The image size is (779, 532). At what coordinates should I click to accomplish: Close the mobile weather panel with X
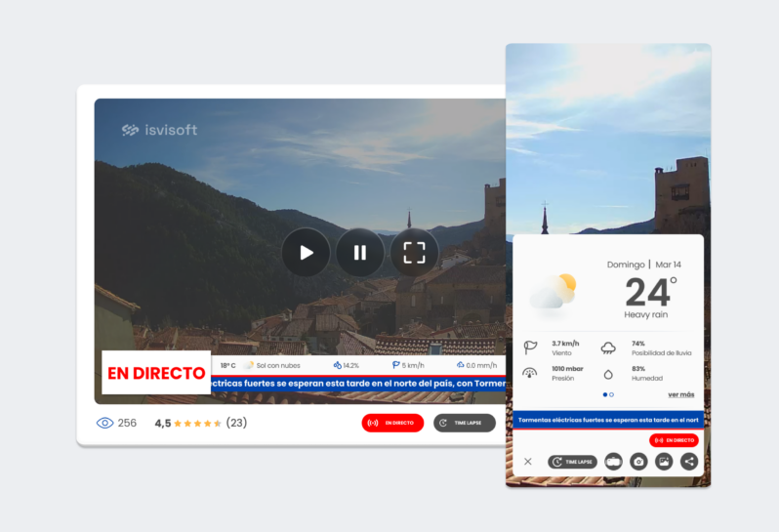(528, 462)
